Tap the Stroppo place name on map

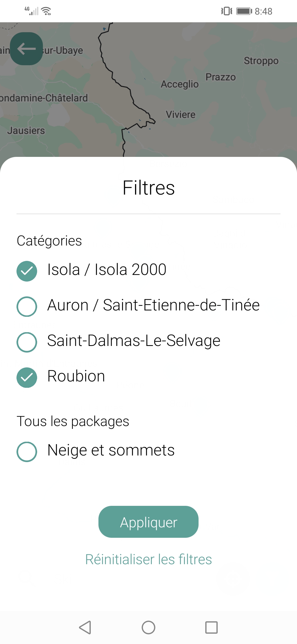pyautogui.click(x=261, y=61)
